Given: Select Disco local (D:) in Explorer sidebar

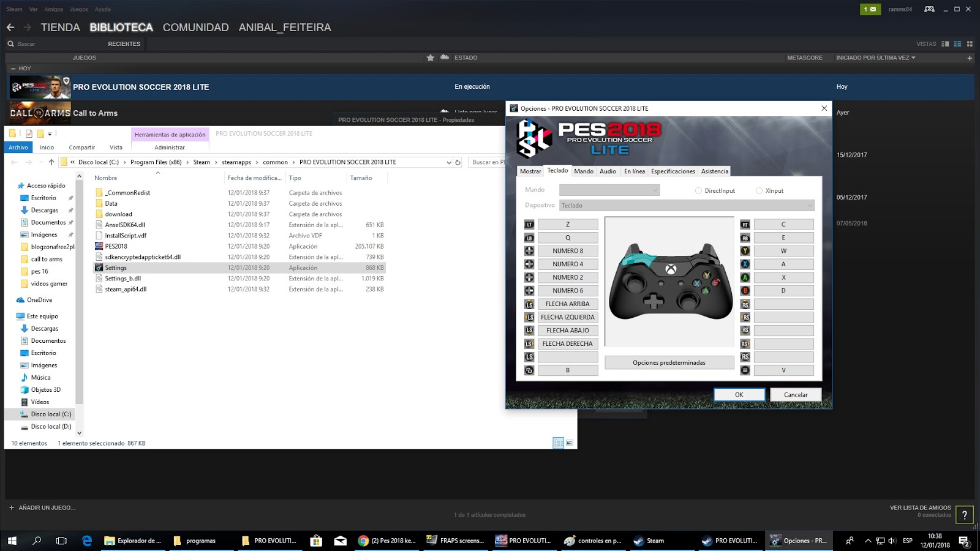Looking at the screenshot, I should click(x=51, y=427).
